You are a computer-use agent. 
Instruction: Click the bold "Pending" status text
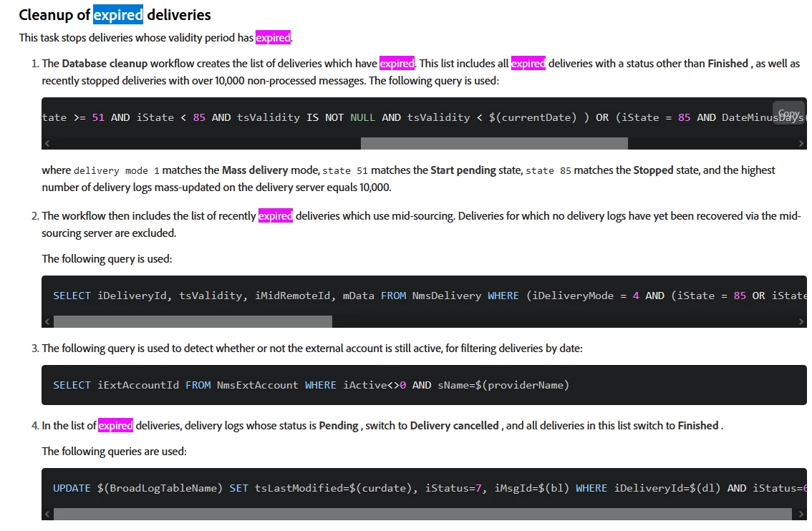(x=338, y=425)
